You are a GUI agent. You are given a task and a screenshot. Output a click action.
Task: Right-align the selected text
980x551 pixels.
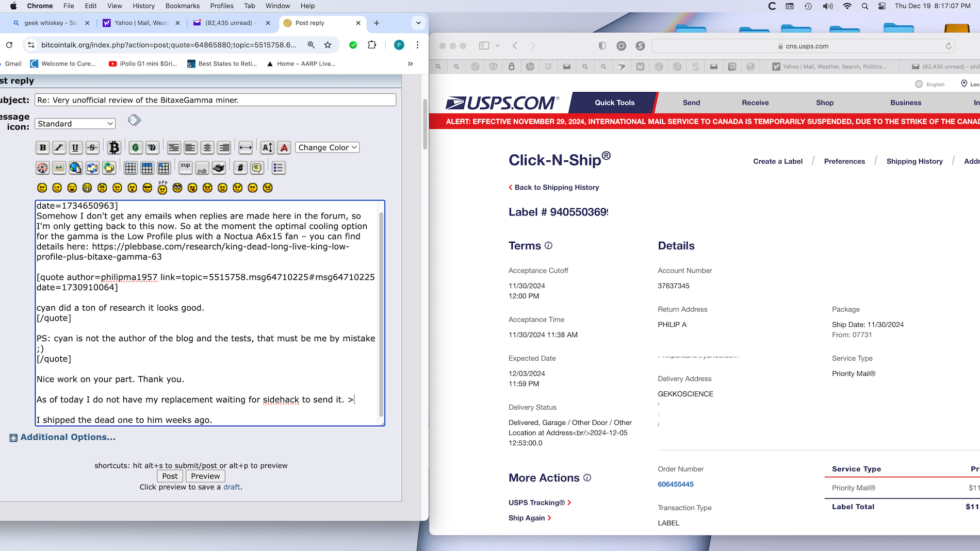(224, 147)
